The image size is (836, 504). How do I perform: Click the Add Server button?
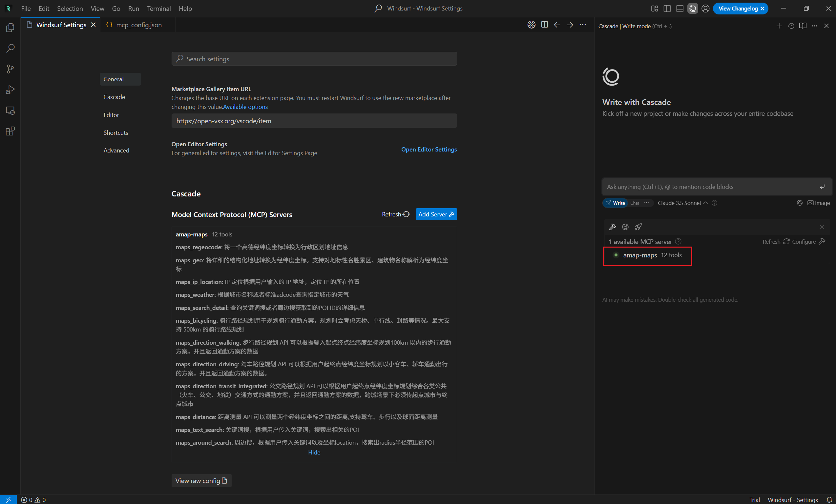tap(436, 214)
